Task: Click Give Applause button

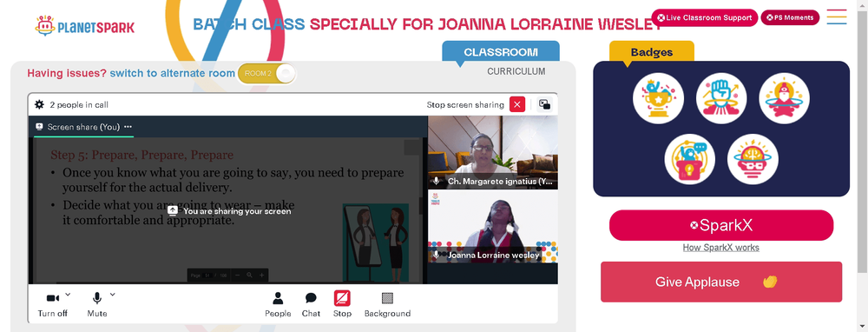Action: tap(721, 282)
